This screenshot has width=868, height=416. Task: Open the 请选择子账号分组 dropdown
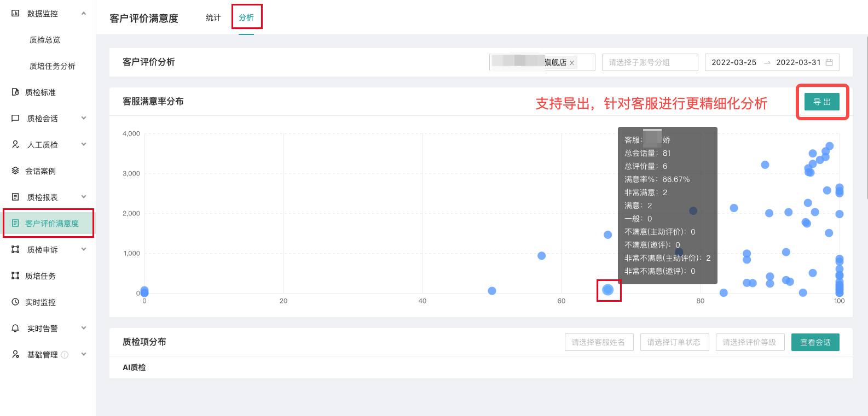pos(650,62)
